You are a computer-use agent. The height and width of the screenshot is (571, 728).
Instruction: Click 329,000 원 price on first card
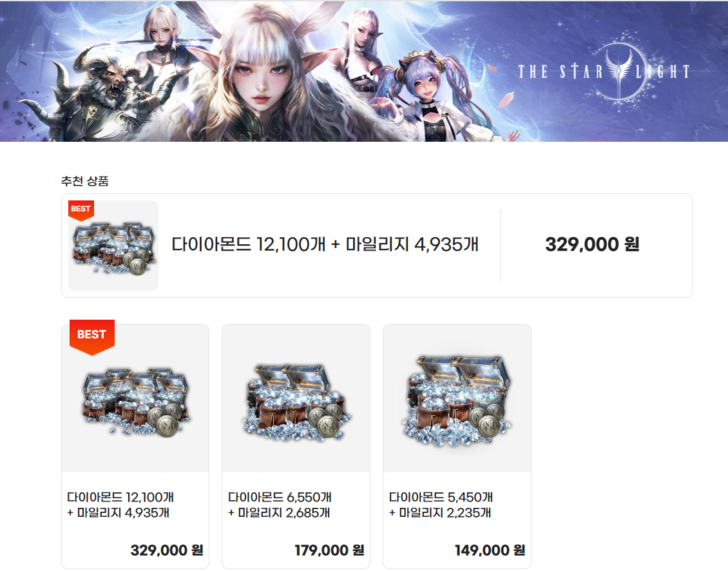(x=167, y=550)
